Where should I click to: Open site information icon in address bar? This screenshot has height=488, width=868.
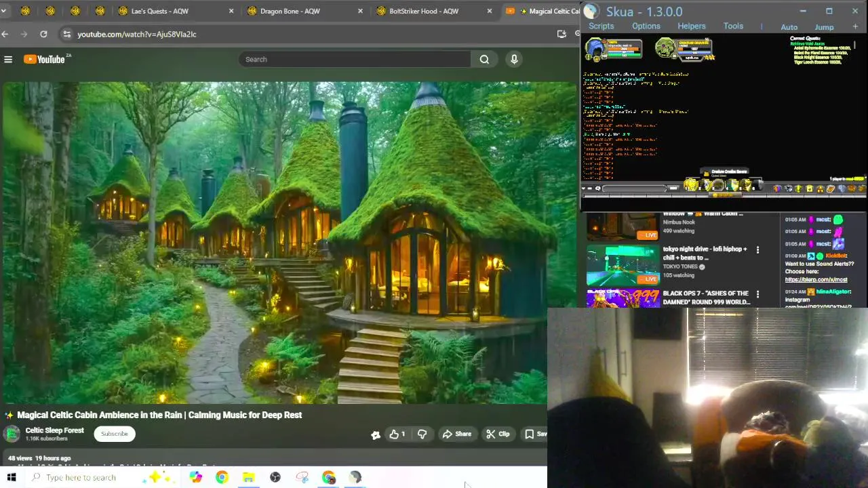click(x=66, y=34)
